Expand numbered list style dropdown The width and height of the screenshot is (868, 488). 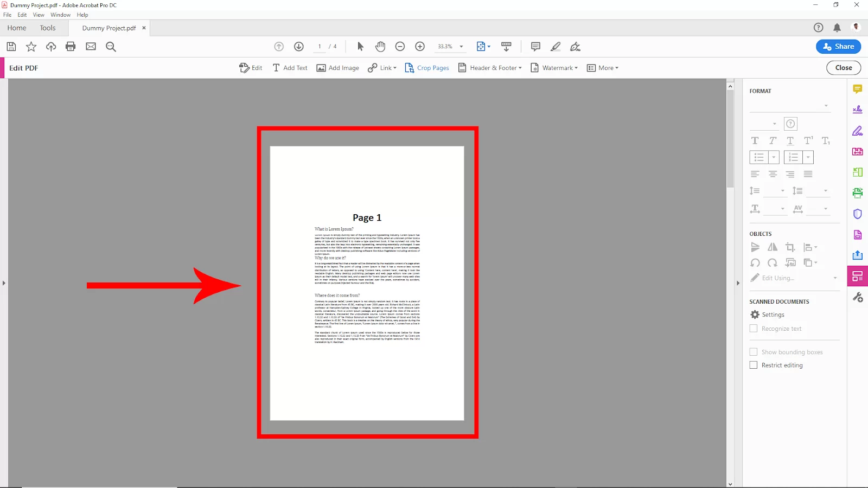[808, 157]
